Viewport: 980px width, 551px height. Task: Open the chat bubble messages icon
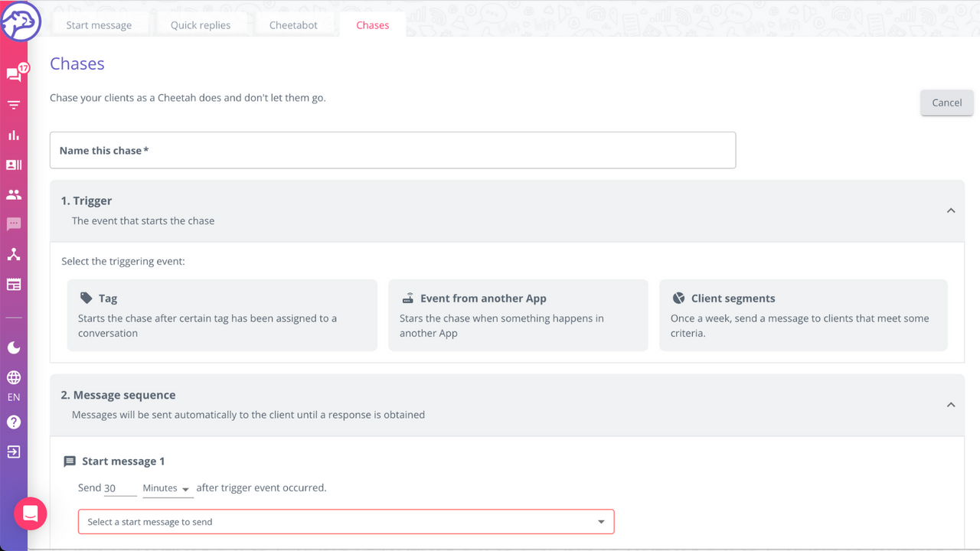click(14, 223)
